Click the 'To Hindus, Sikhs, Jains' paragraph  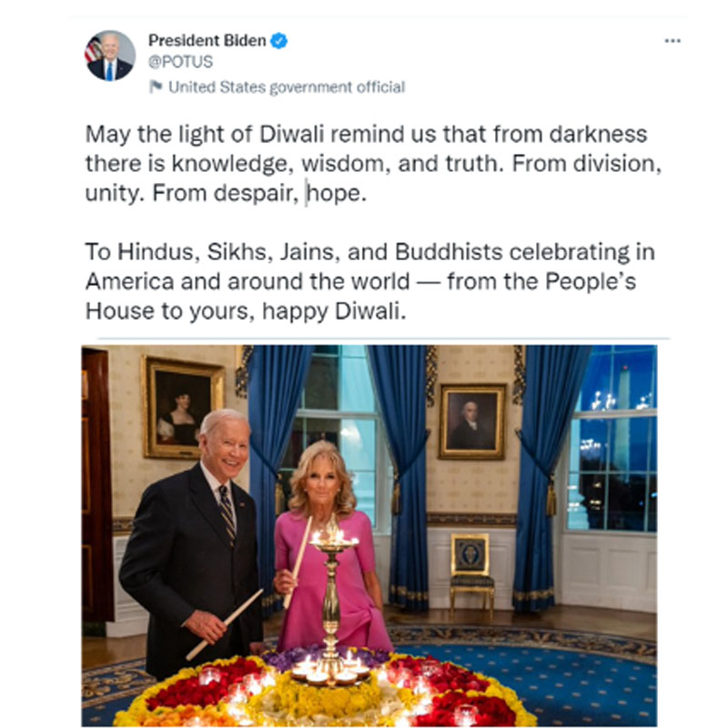point(370,281)
